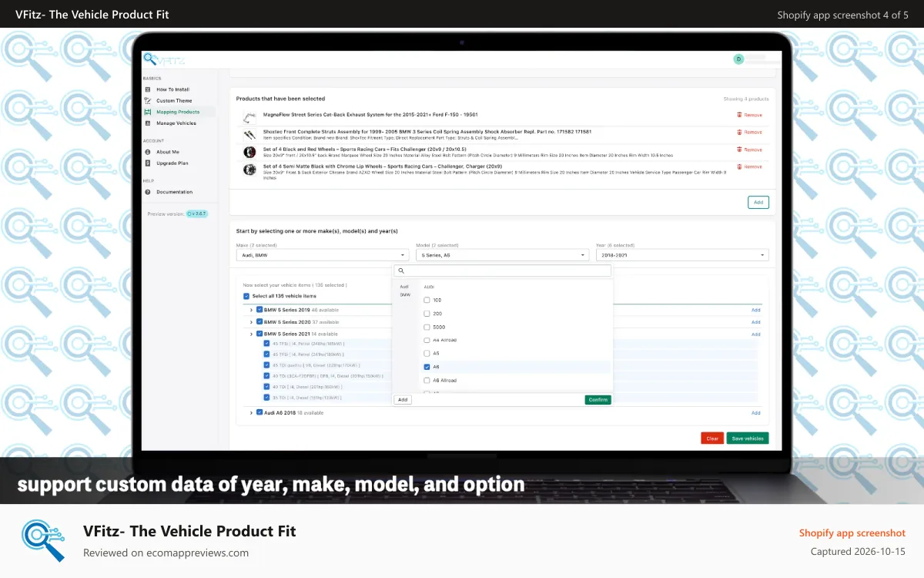Click the Black and Red Wheels thumbnail
The height and width of the screenshot is (578, 924).
(249, 152)
